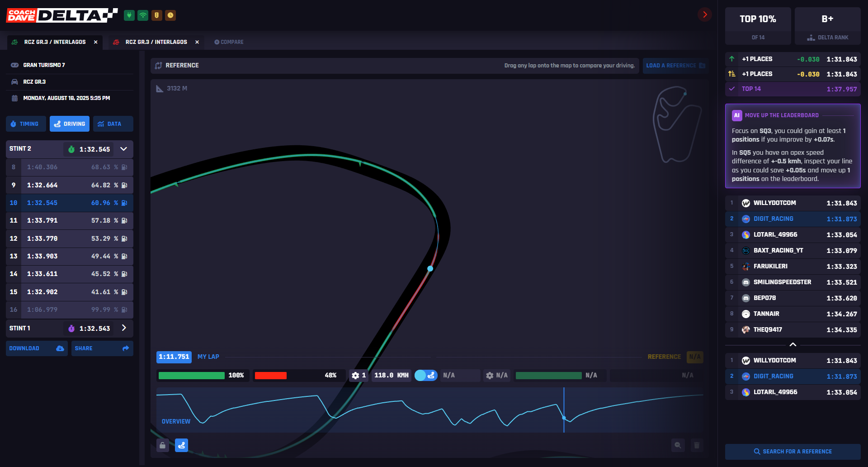Select FARUKILERI leaderboard entry

pos(793,267)
